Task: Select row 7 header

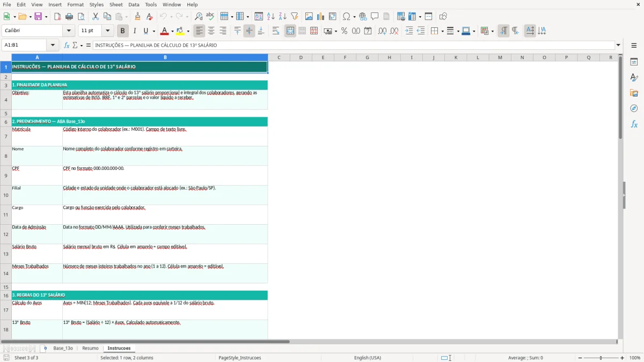Action: (6, 136)
